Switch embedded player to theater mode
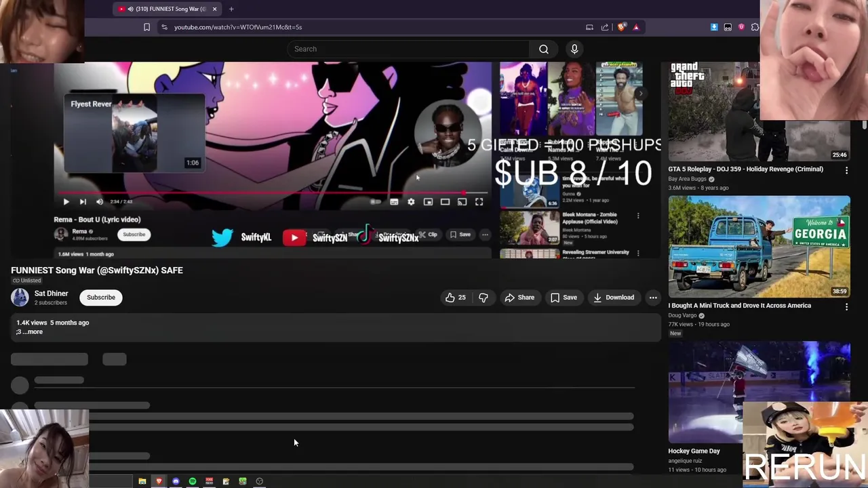Viewport: 868px width, 488px height. [x=445, y=202]
